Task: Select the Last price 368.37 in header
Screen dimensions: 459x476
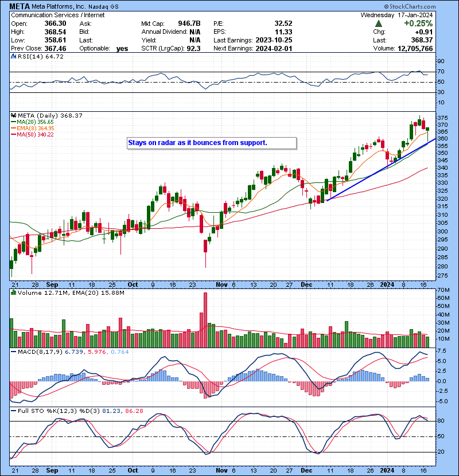Action: tap(422, 40)
